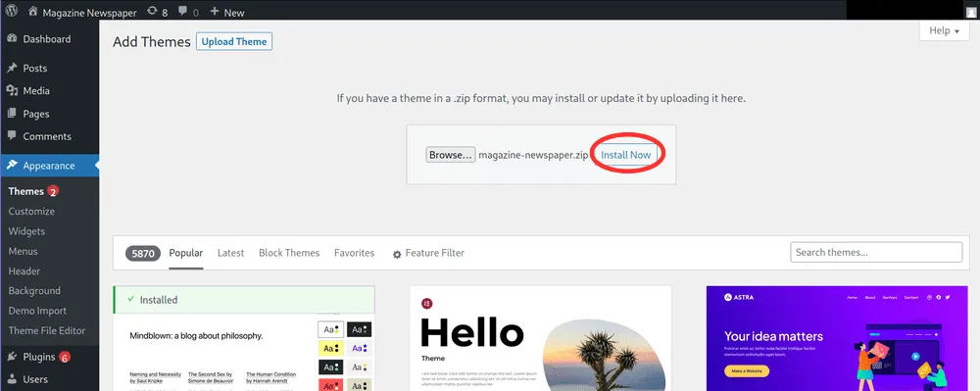Screen dimensions: 980x391
Task: Click the magazine-newspaper.zip file name
Action: (533, 155)
